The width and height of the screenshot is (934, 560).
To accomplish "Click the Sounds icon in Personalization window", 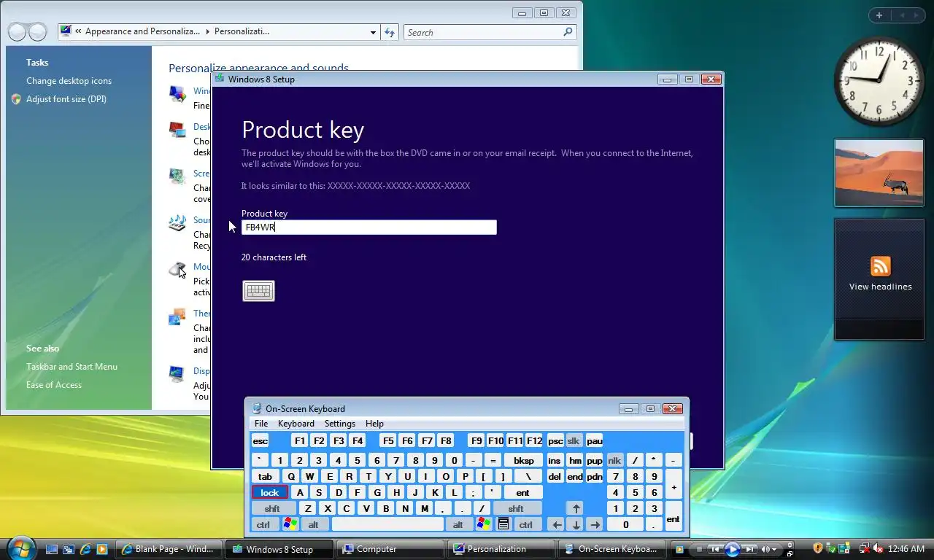I will click(177, 223).
